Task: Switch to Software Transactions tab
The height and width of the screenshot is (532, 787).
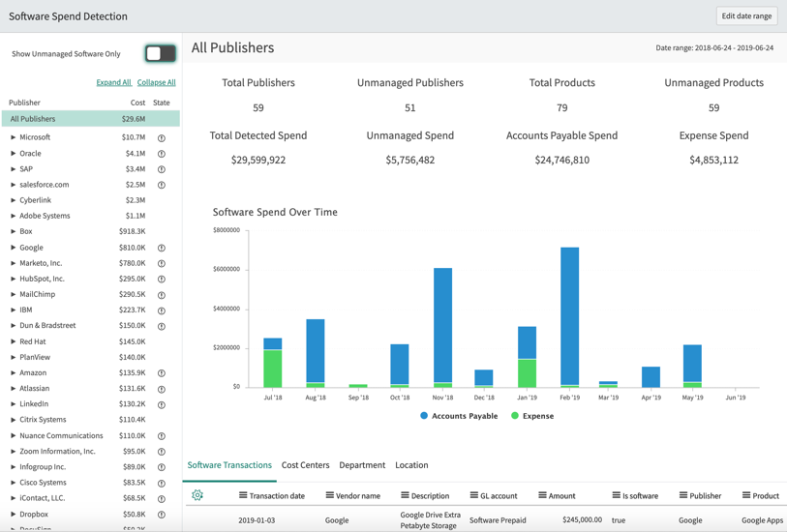Action: [x=229, y=465]
